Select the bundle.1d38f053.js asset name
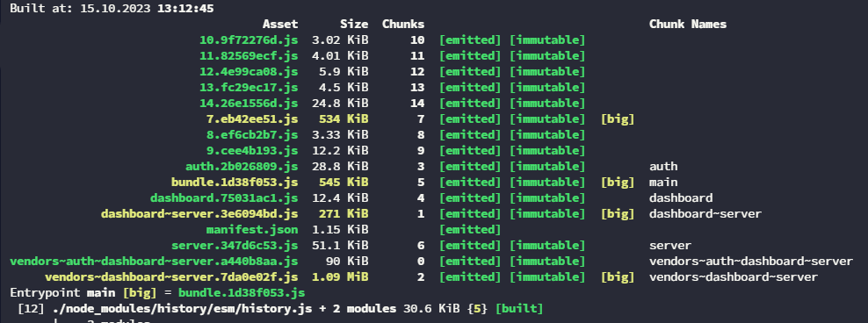 [235, 182]
